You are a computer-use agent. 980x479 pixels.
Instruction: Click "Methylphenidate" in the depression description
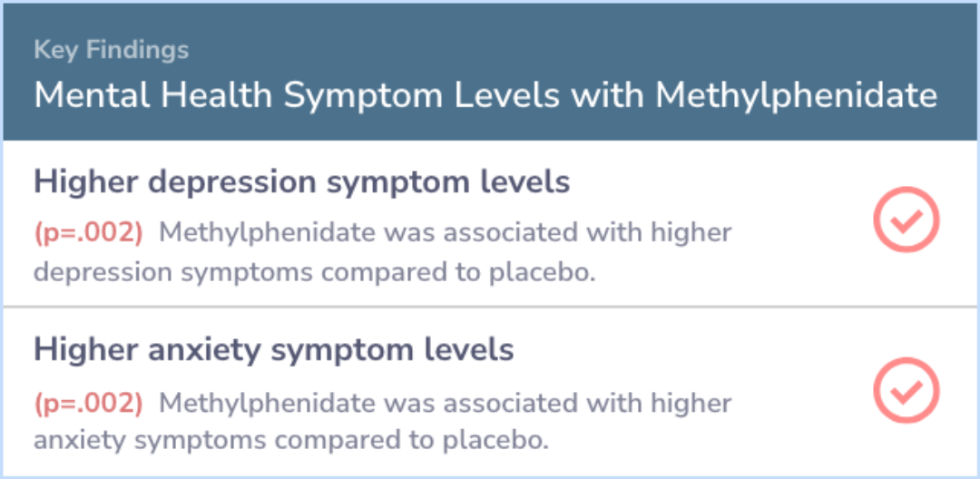[268, 233]
